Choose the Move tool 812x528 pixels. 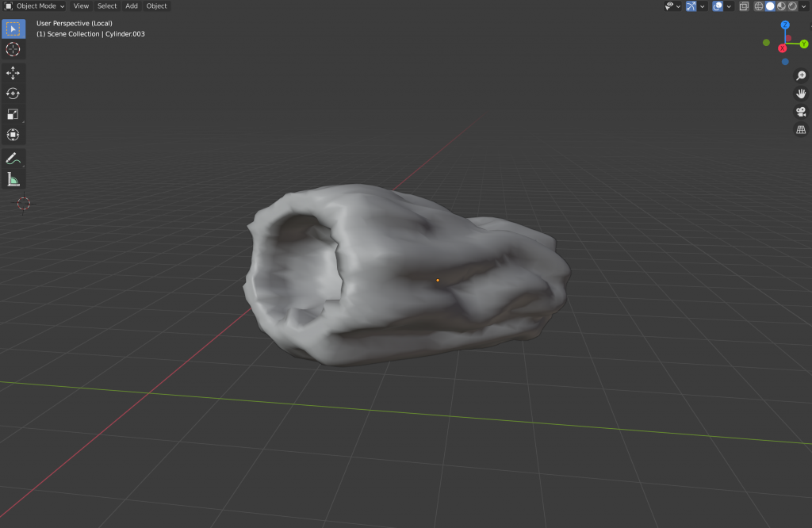pyautogui.click(x=13, y=73)
